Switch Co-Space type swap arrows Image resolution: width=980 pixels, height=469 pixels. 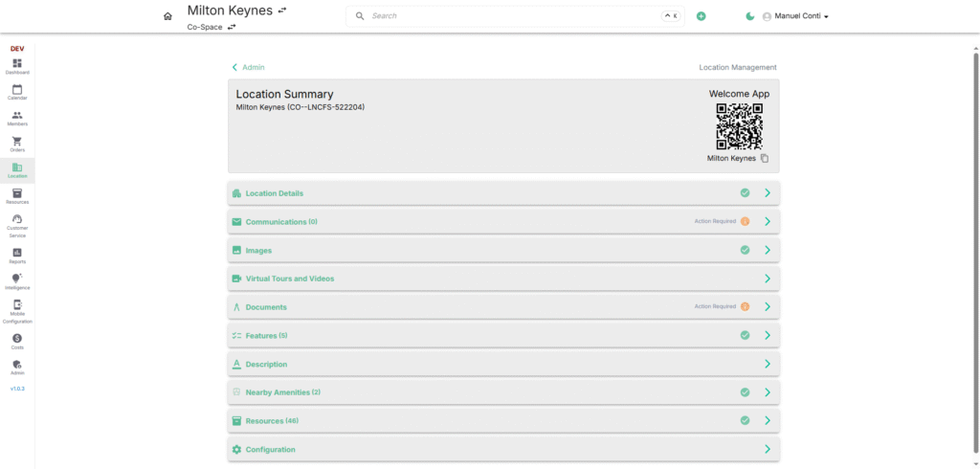pyautogui.click(x=232, y=27)
